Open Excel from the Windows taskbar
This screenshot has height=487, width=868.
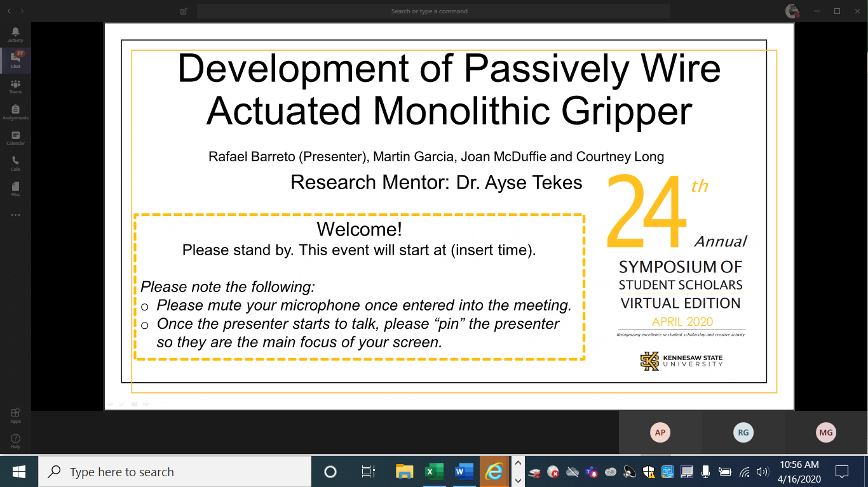point(434,472)
